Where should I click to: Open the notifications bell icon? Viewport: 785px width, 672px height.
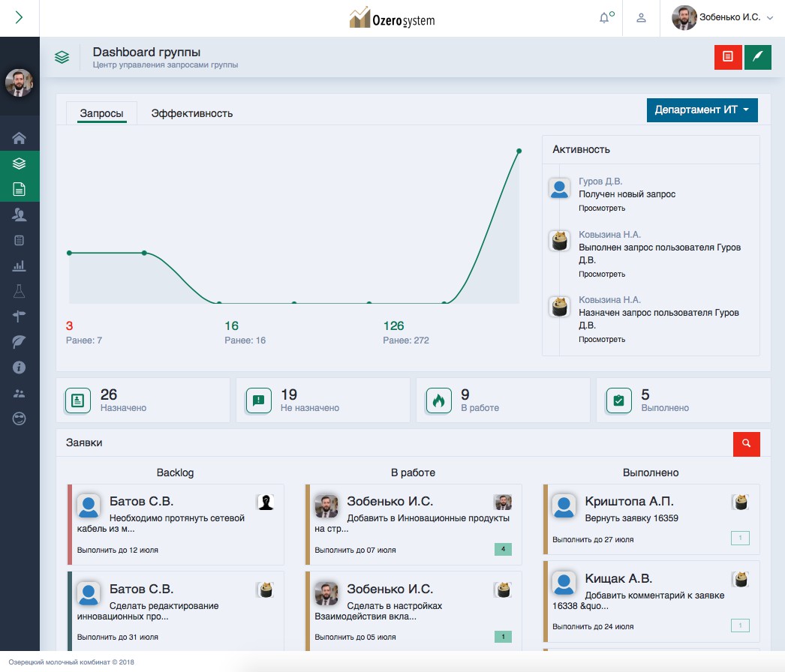coord(606,18)
